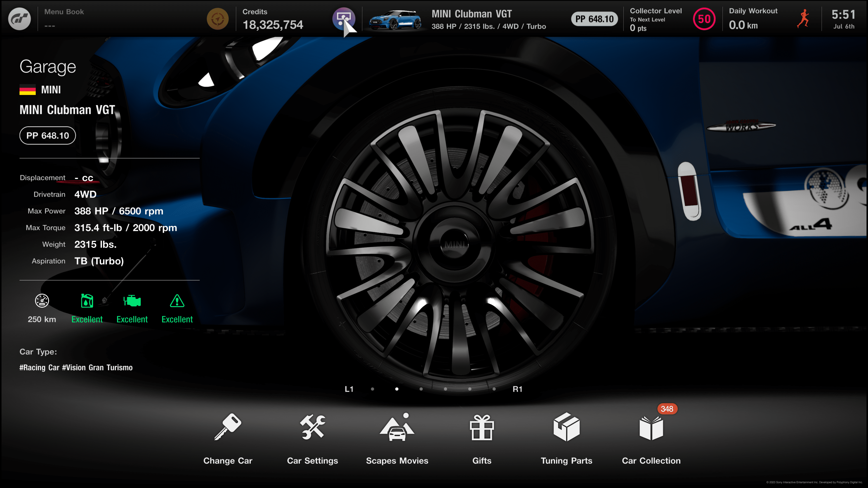Click the Daily Workout runner icon
This screenshot has width=868, height=488.
803,19
